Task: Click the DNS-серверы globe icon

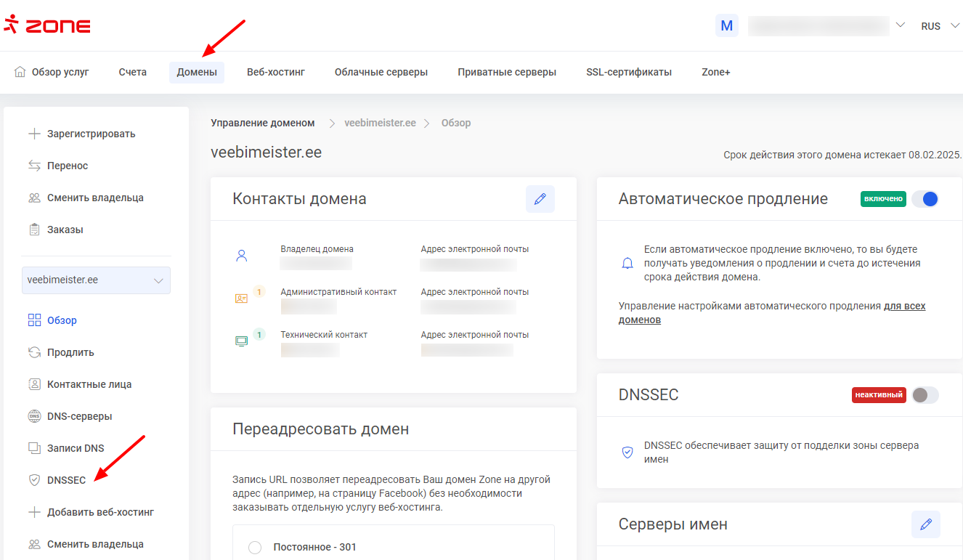Action: 34,416
